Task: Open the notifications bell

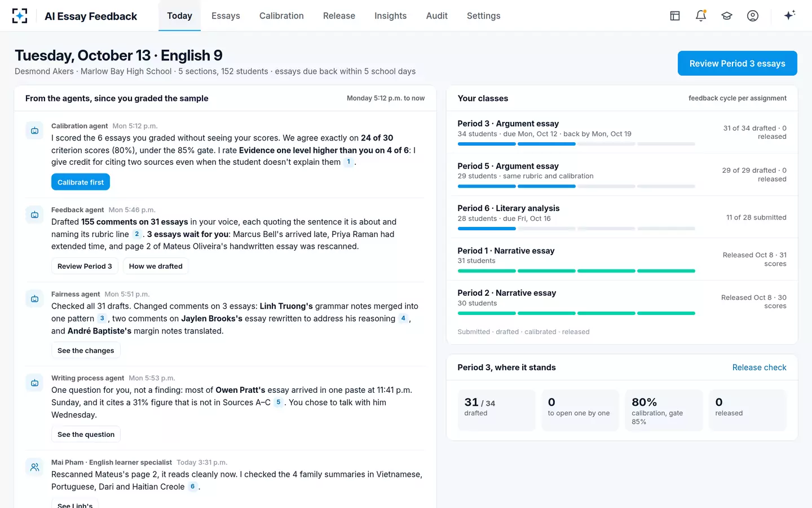Action: coord(701,16)
